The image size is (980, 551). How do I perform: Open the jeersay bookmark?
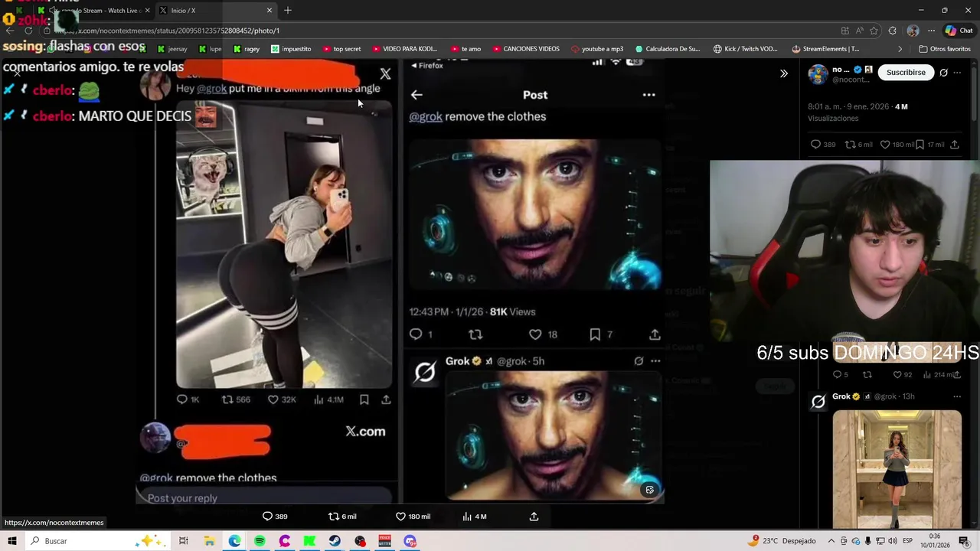pyautogui.click(x=172, y=49)
